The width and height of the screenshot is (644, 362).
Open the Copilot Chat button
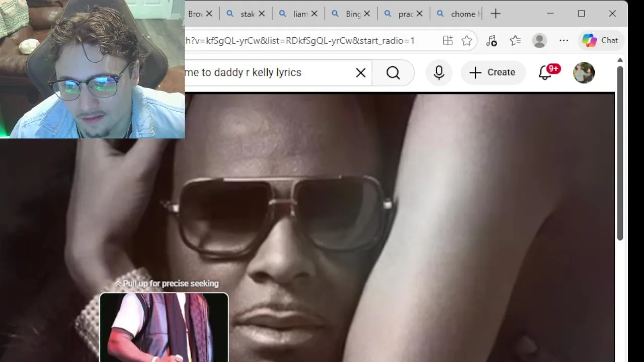[600, 41]
